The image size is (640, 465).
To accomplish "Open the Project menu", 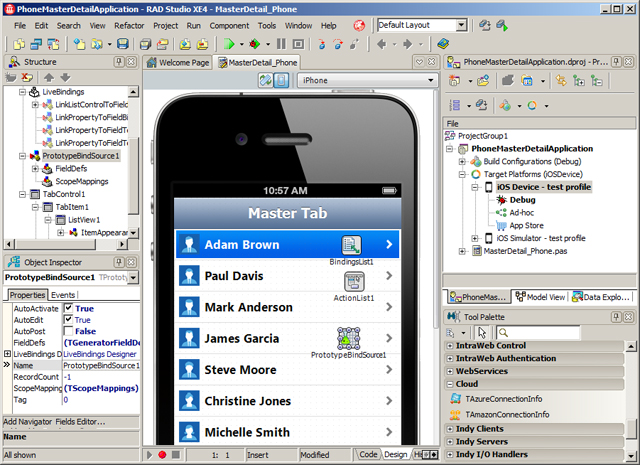I will tap(166, 26).
